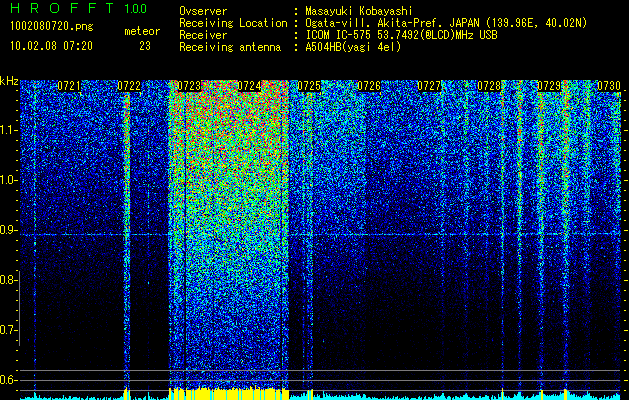Click the filename 1002080720.png
629x400 pixels.
(x=52, y=27)
